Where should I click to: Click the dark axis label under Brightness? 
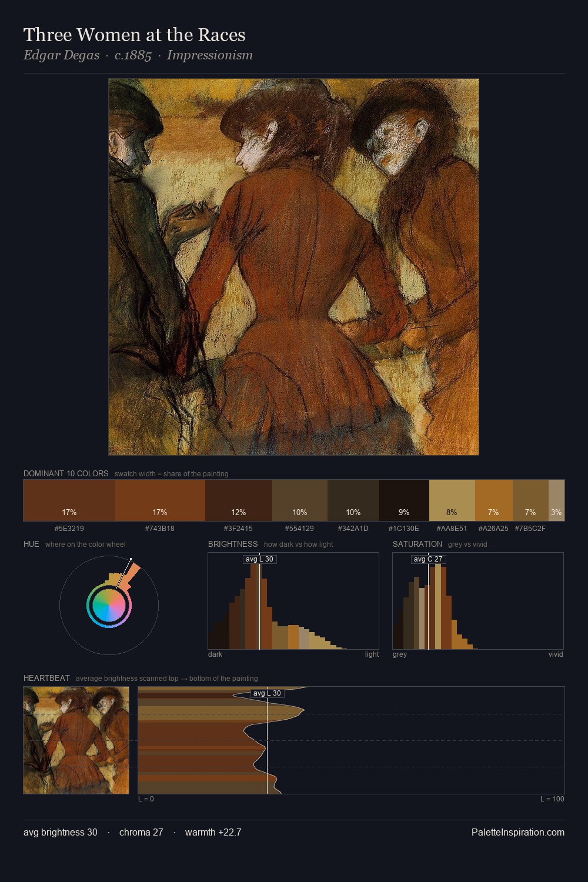215,654
